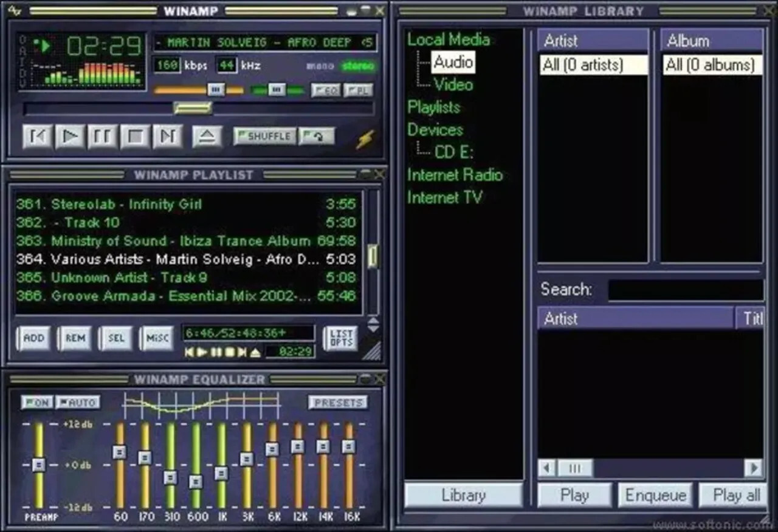This screenshot has width=778, height=532.
Task: Click the ADD button in the playlist window
Action: click(33, 338)
